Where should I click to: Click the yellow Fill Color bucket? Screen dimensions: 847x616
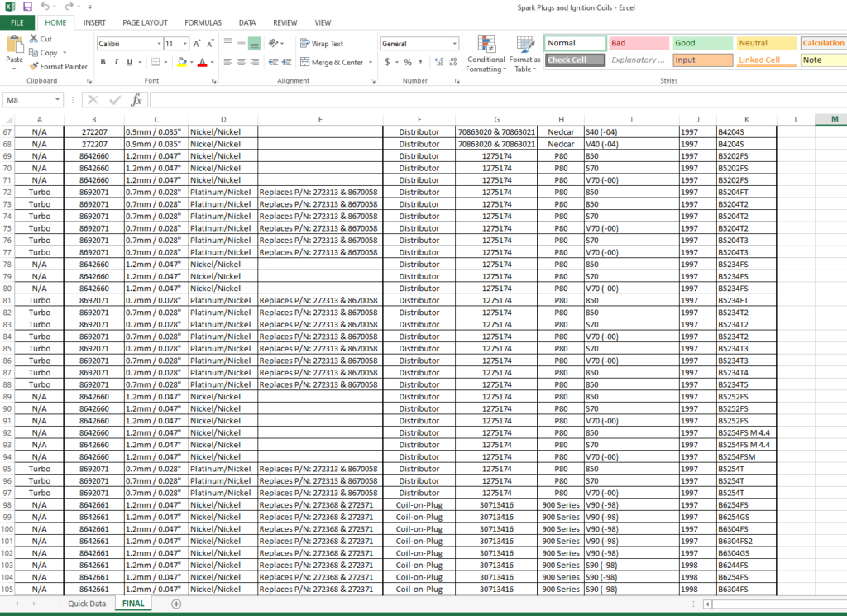pos(181,62)
